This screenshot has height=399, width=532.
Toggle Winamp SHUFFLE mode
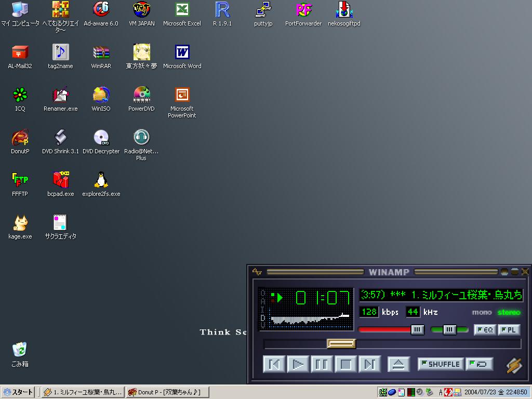tap(441, 364)
